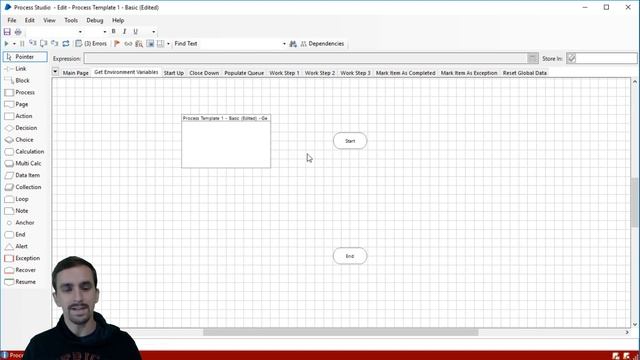640x360 pixels.
Task: Click the Restart (reset) debug icon
Action: (66, 43)
